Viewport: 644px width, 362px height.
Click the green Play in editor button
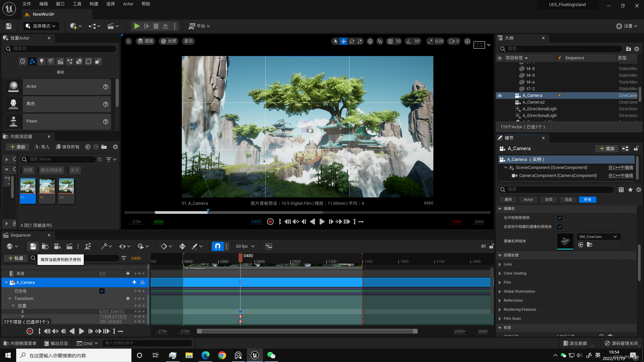(137, 26)
